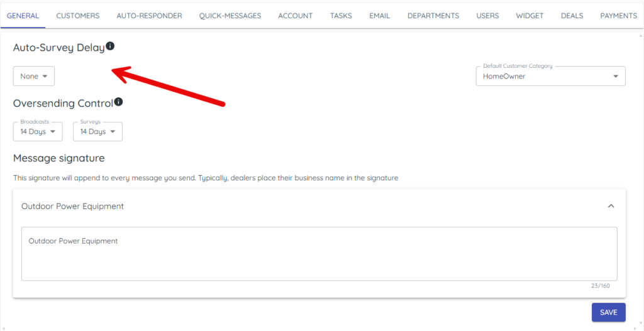Image resolution: width=644 pixels, height=331 pixels.
Task: Open the PAYMENTS tab
Action: pos(618,16)
